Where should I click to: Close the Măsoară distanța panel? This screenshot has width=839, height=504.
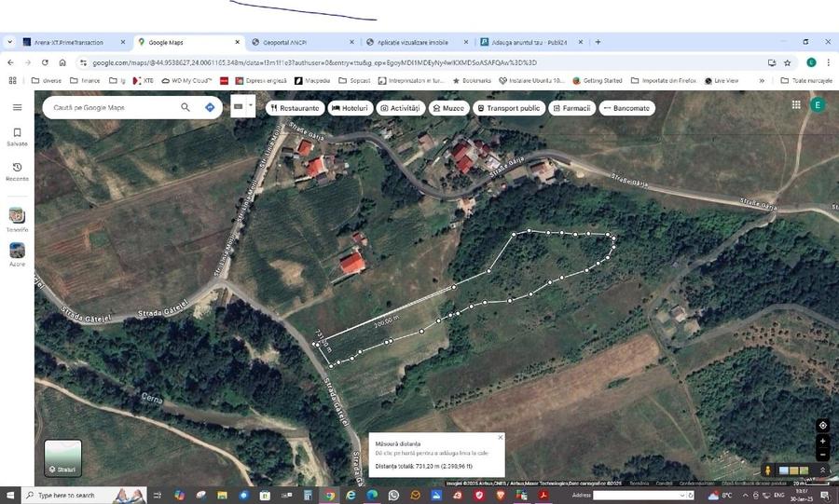pos(501,437)
